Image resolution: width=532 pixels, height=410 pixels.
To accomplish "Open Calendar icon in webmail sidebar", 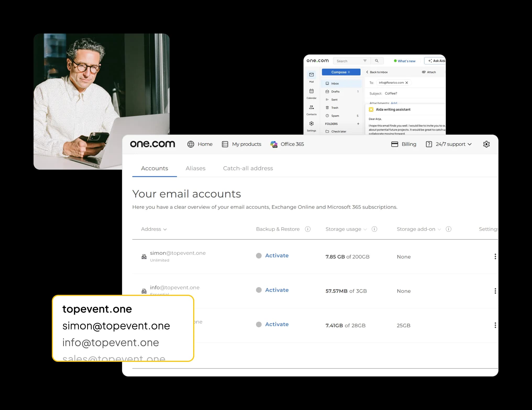I will coord(311,91).
